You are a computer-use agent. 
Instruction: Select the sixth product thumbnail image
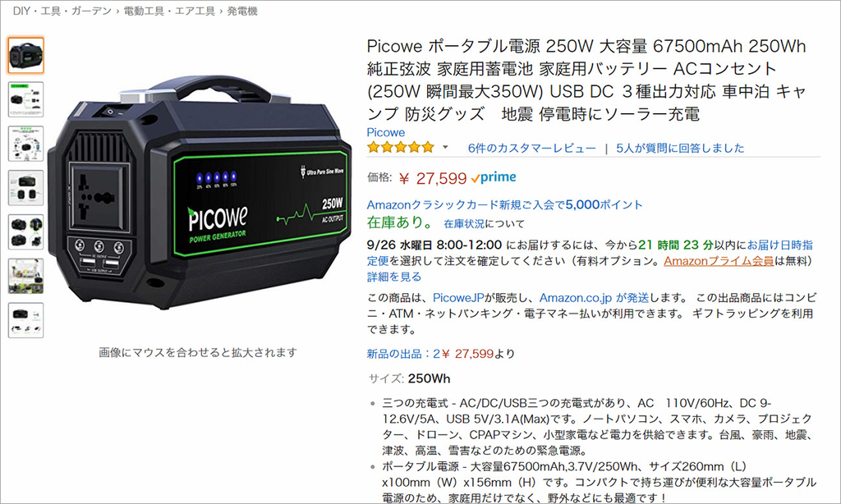25,276
